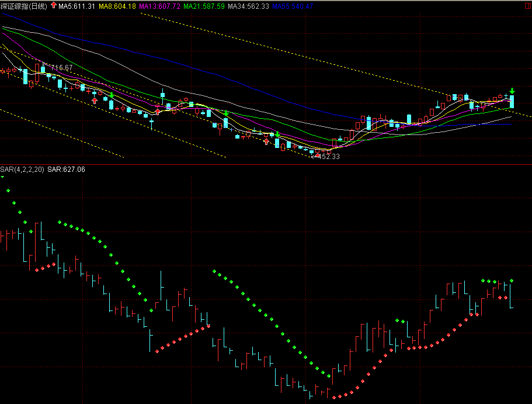Click the 深证综指(日线) chart title

coord(25,6)
